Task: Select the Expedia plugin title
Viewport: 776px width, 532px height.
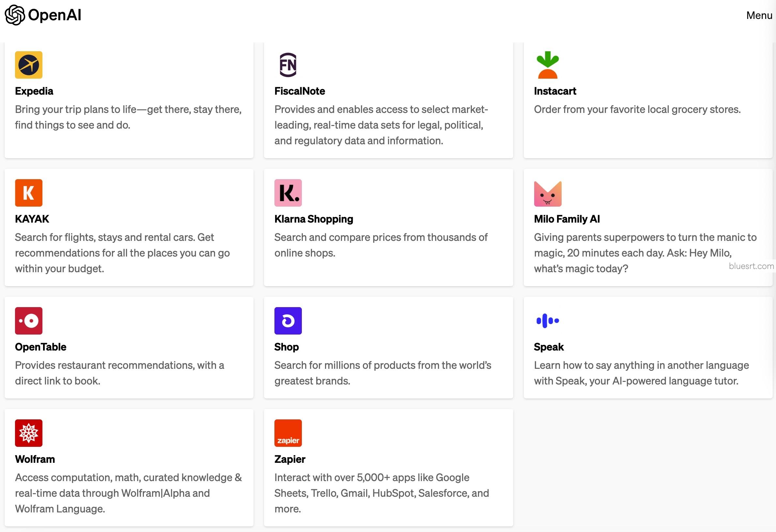Action: coord(34,91)
